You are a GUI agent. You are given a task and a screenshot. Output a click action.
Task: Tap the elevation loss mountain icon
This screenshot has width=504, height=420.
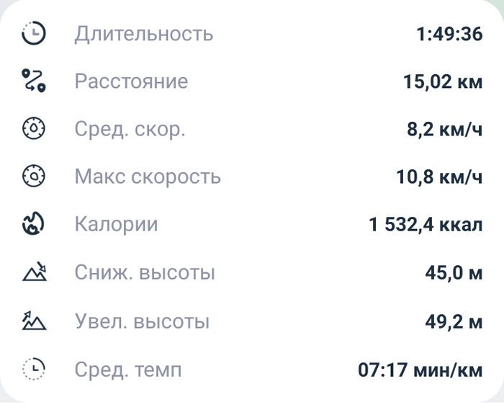(34, 272)
